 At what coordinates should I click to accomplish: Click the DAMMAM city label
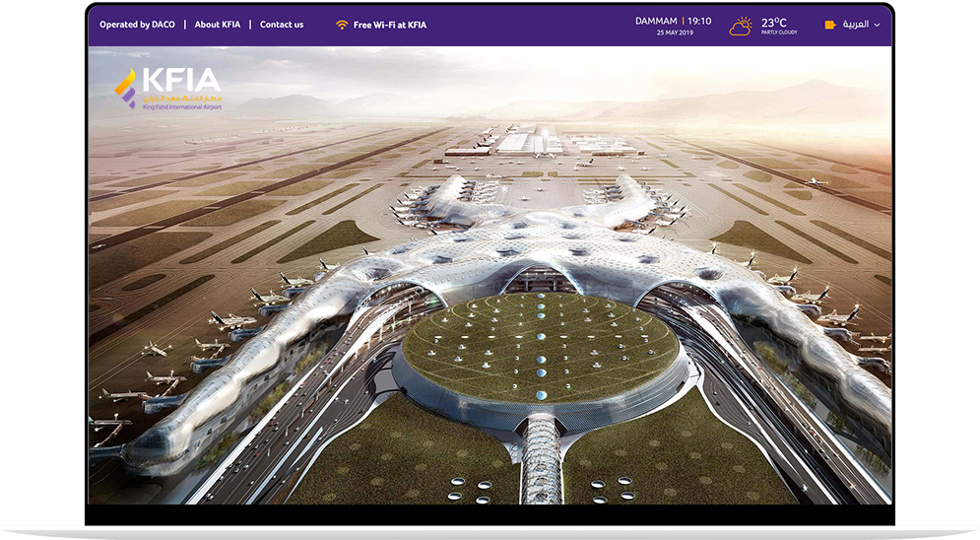pos(655,21)
